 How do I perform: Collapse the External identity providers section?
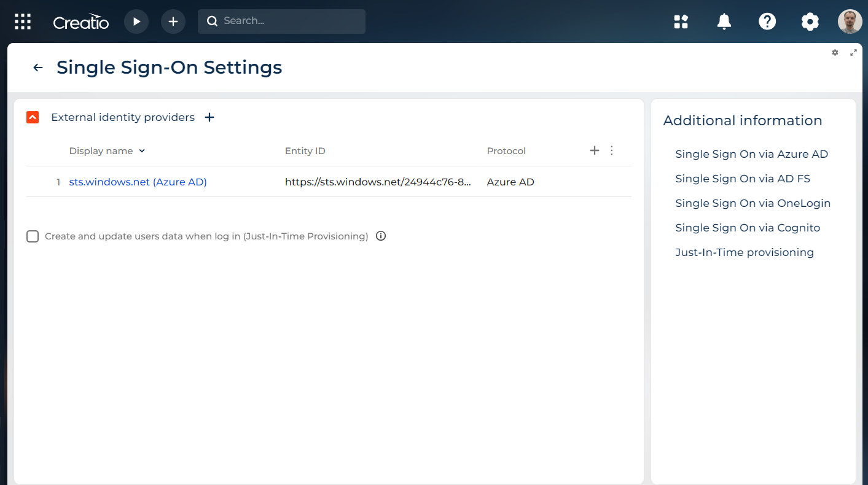pos(33,117)
